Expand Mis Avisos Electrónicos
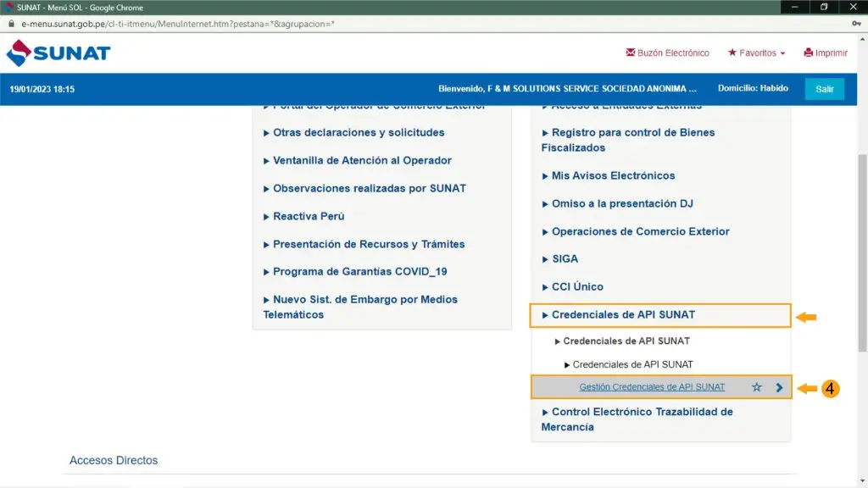The height and width of the screenshot is (488, 868). pyautogui.click(x=608, y=176)
